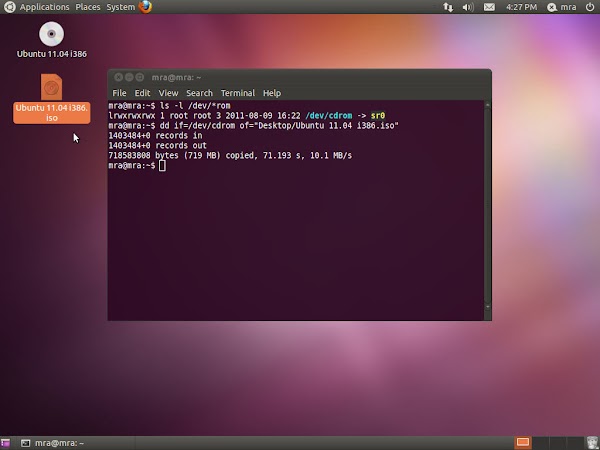Click the '1403484+0 records in' line
The image size is (600, 450).
(155, 135)
